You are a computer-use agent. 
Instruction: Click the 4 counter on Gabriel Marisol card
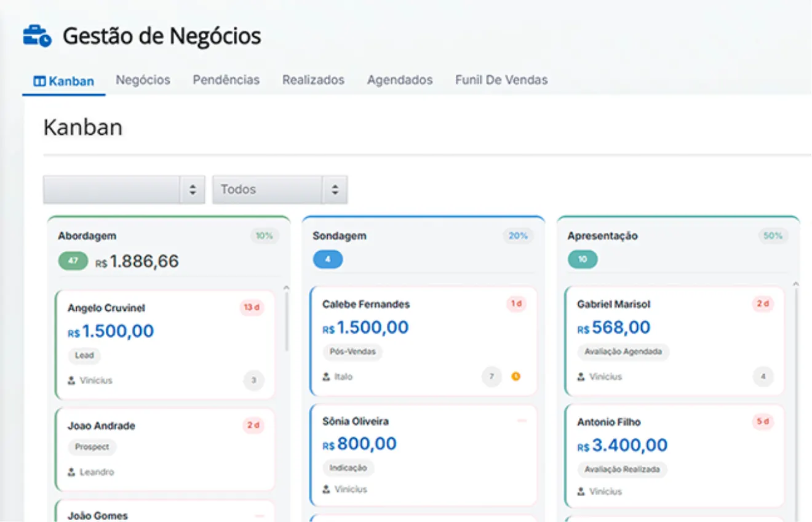[x=763, y=377]
